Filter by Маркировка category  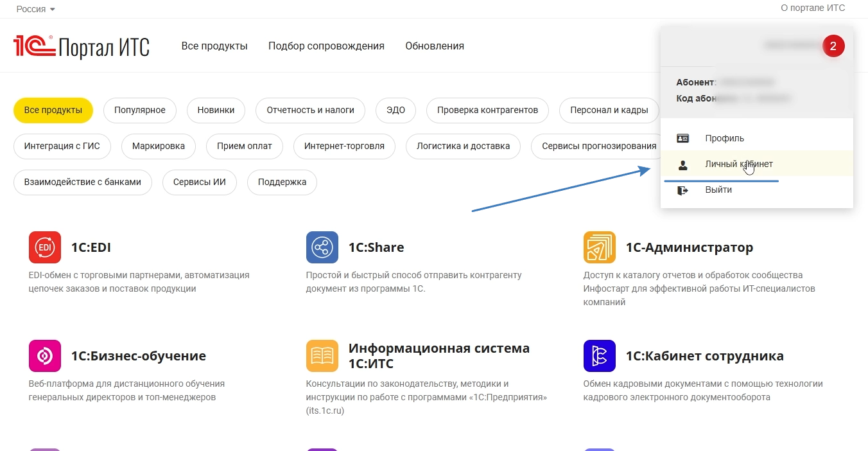click(x=159, y=146)
